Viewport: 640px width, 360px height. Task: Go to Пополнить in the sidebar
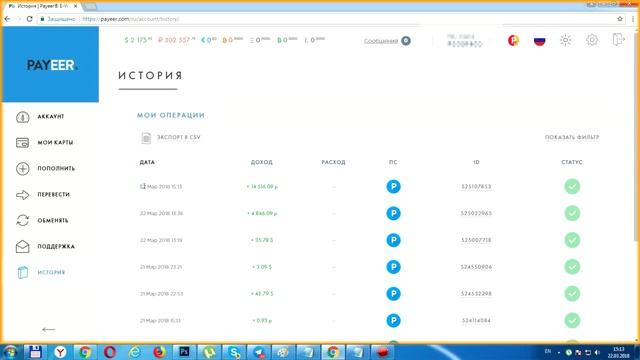pos(45,169)
